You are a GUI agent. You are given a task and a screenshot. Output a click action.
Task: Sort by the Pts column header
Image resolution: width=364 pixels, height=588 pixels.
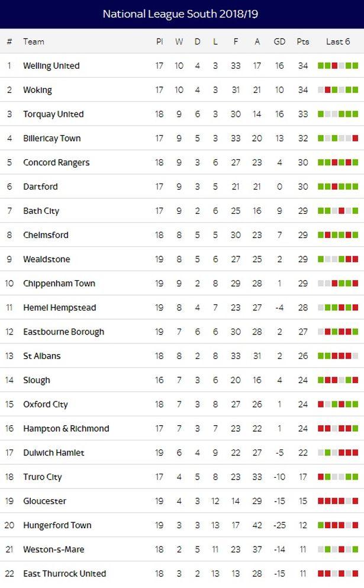pos(303,41)
